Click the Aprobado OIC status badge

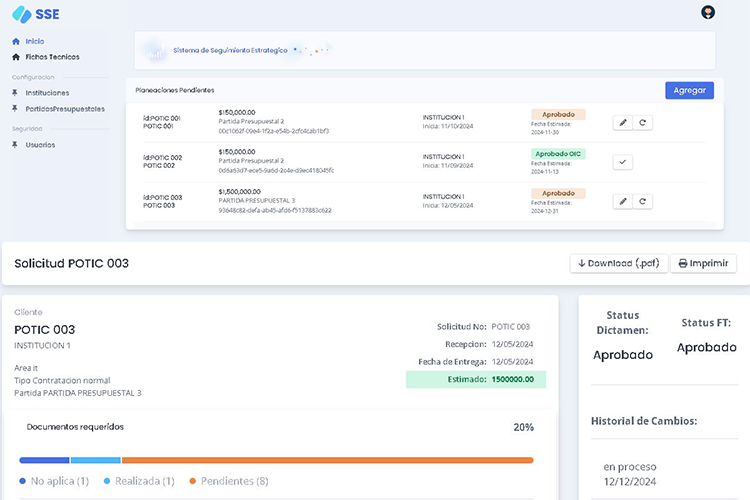click(x=558, y=154)
